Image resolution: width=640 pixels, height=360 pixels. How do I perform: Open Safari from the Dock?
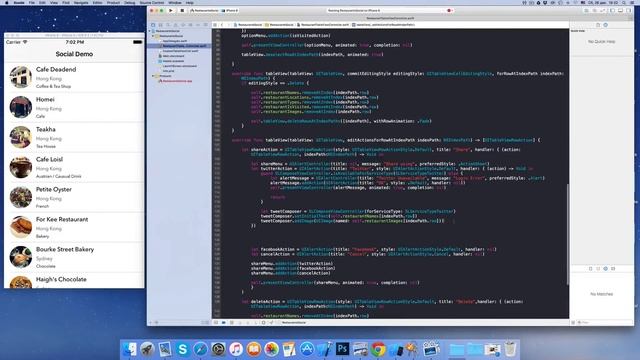[x=200, y=349]
